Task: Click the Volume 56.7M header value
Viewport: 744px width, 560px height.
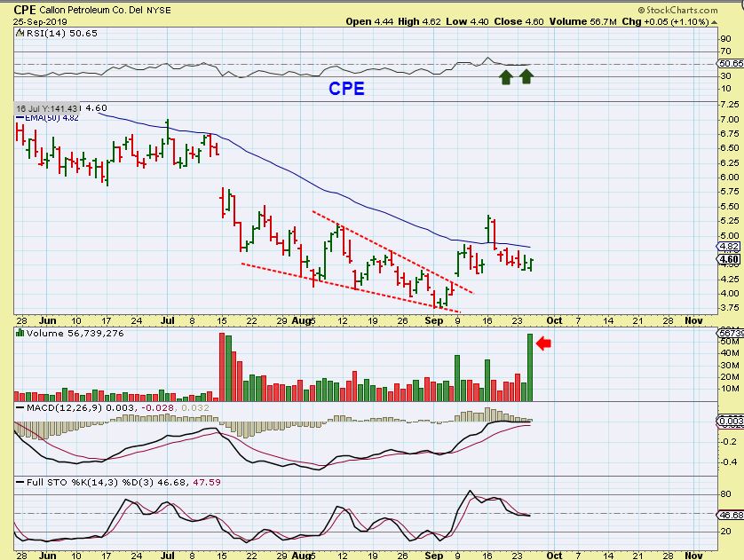Action: tap(583, 21)
